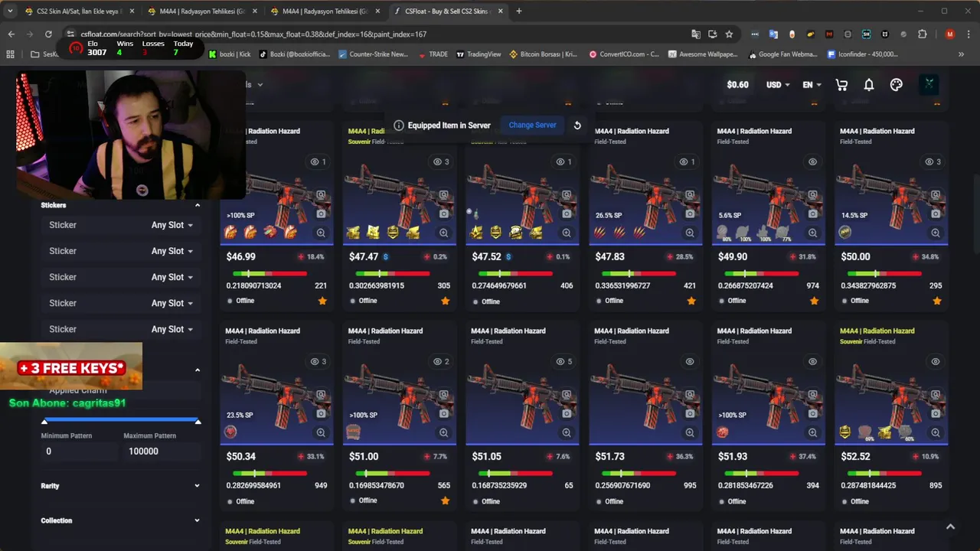The image size is (980, 551).
Task: Open the theme palette icon
Action: click(897, 85)
